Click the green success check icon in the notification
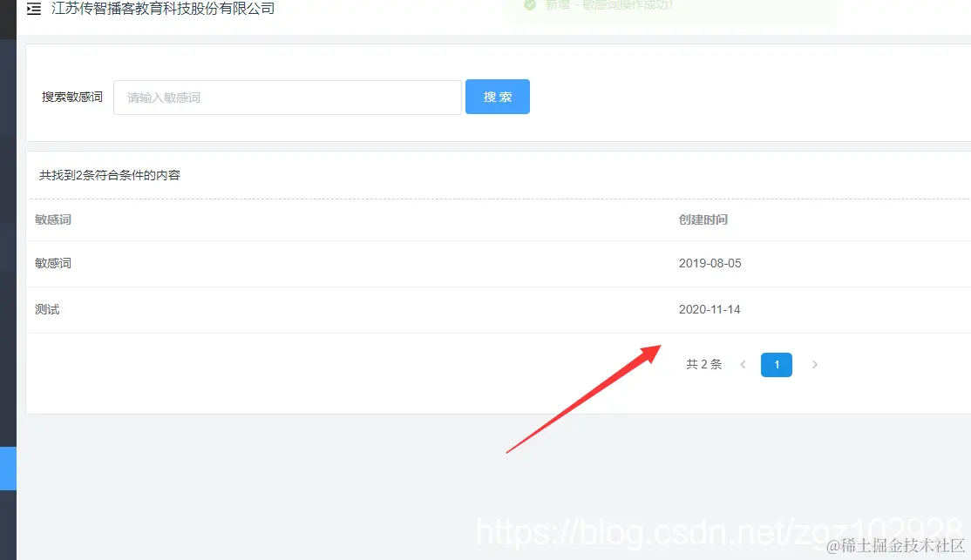 pos(529,5)
